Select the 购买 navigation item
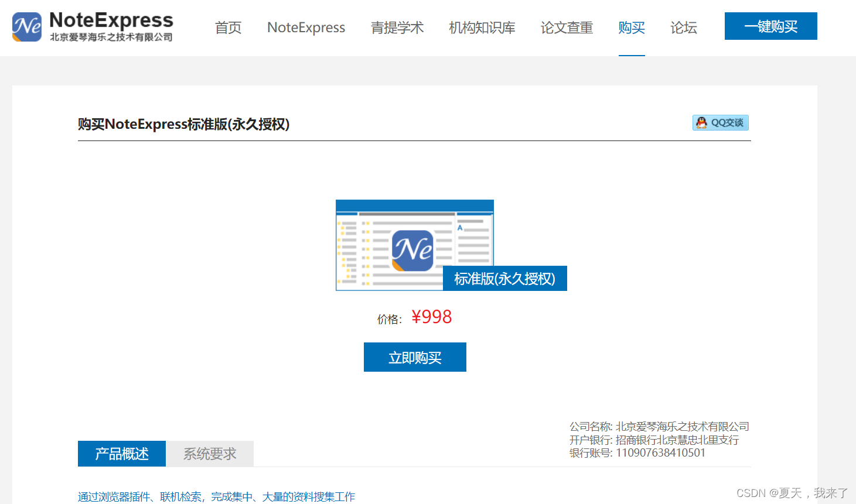The image size is (856, 504). (632, 28)
